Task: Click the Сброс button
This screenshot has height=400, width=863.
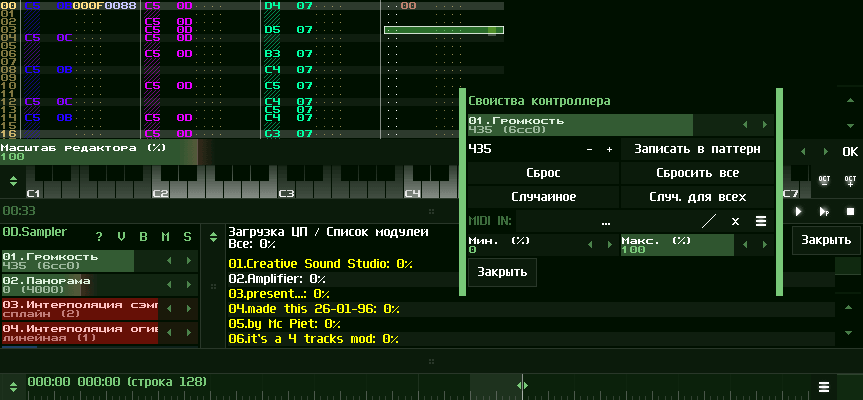Action: pos(543,173)
